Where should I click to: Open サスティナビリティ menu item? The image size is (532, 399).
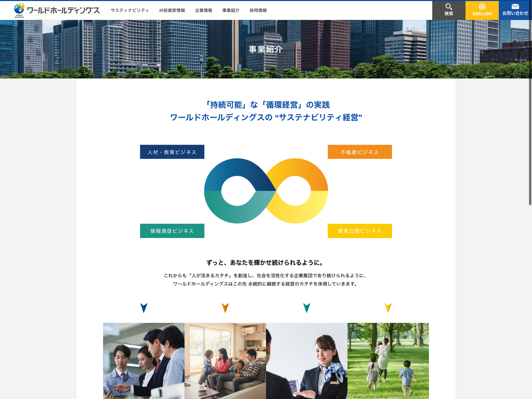[x=130, y=10]
